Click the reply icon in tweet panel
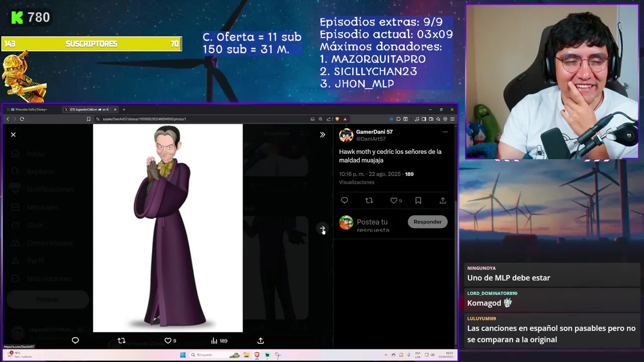 click(x=345, y=200)
